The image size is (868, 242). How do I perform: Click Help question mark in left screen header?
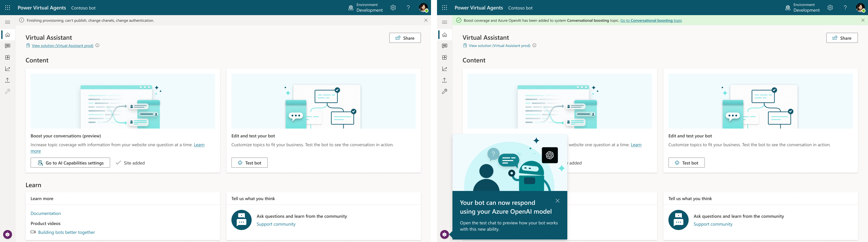pyautogui.click(x=408, y=8)
